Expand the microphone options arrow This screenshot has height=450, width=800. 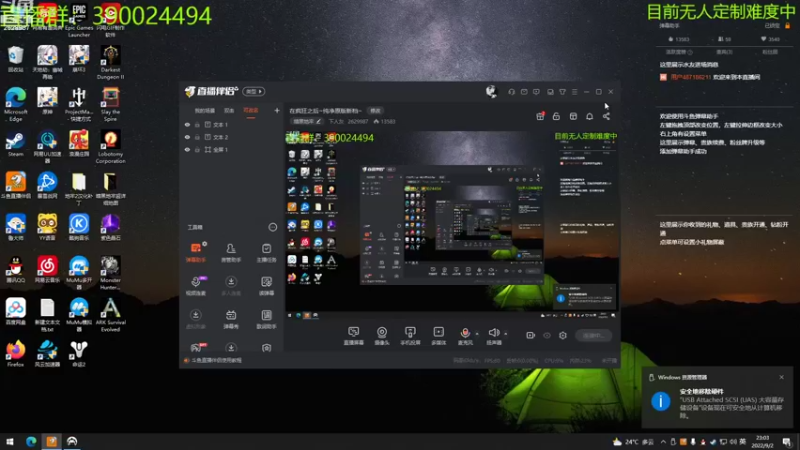pos(477,334)
